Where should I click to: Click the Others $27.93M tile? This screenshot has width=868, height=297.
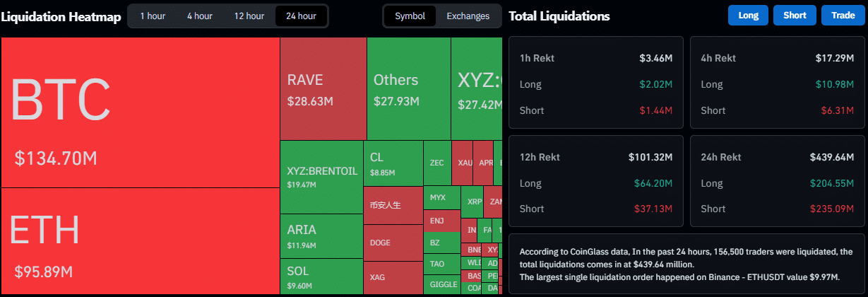pos(408,89)
